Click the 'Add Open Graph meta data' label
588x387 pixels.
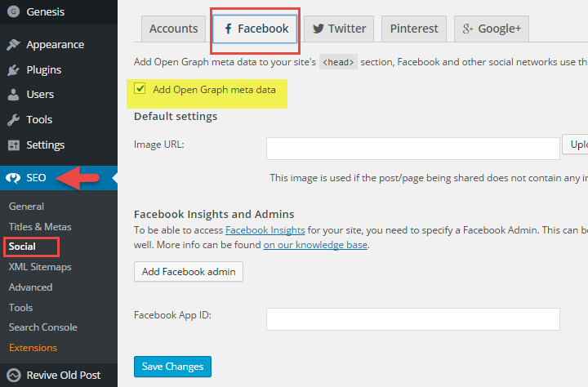(x=214, y=90)
